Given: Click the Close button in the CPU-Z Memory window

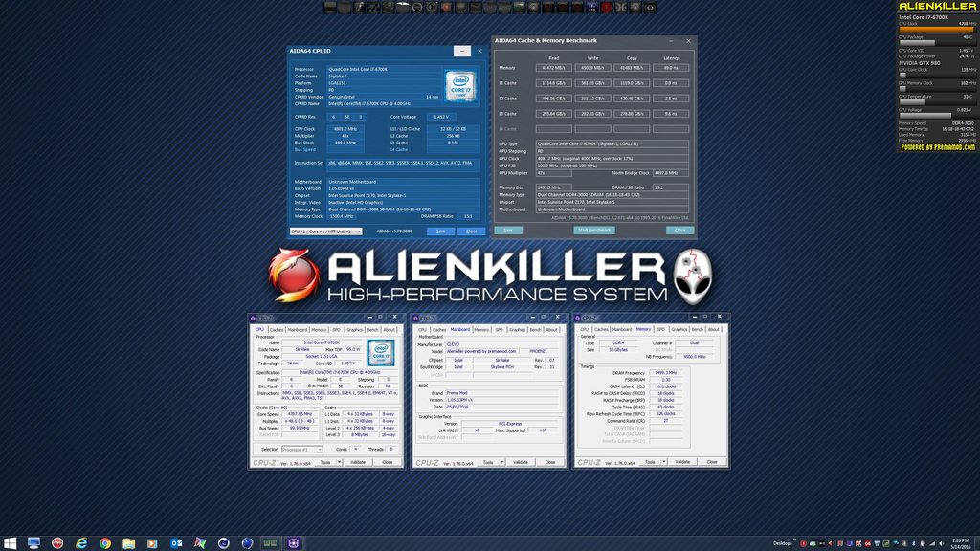Looking at the screenshot, I should click(712, 462).
